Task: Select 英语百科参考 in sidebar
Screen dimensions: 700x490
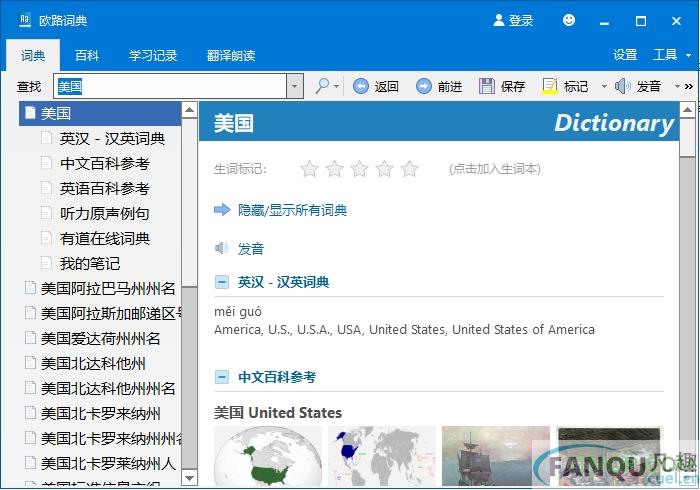Action: 104,188
